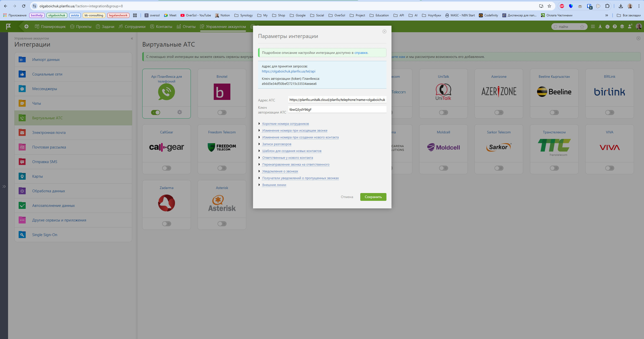Click the Сохранить button
This screenshot has width=644, height=339.
pos(373,197)
